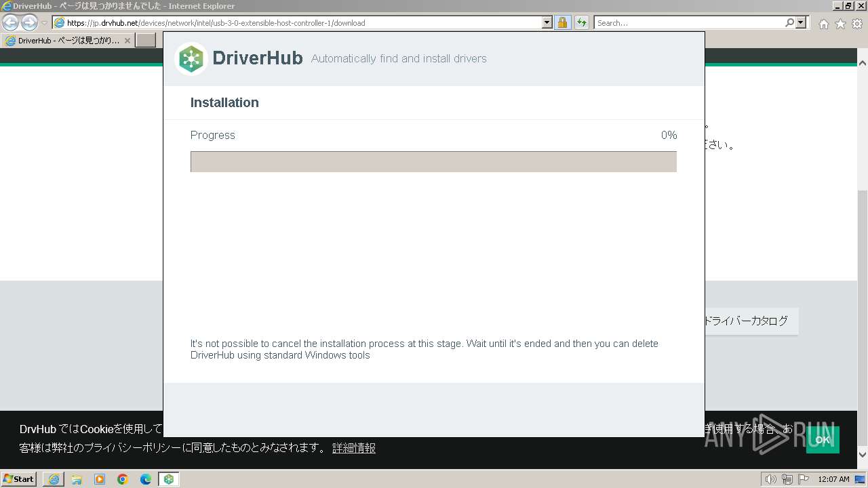
Task: Click the Show desktop tray icon
Action: pyautogui.click(x=861, y=479)
